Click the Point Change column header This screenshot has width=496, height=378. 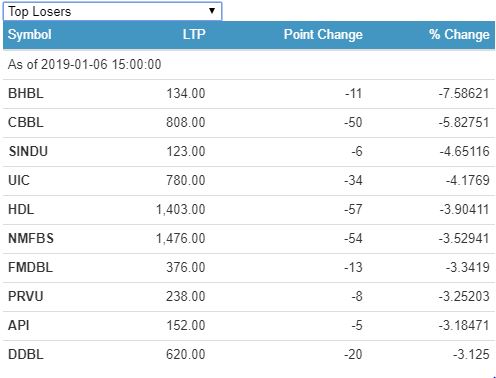tap(323, 35)
